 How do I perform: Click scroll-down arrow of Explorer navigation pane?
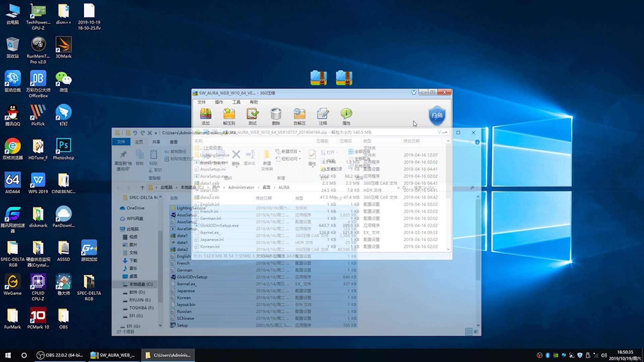pos(160,325)
